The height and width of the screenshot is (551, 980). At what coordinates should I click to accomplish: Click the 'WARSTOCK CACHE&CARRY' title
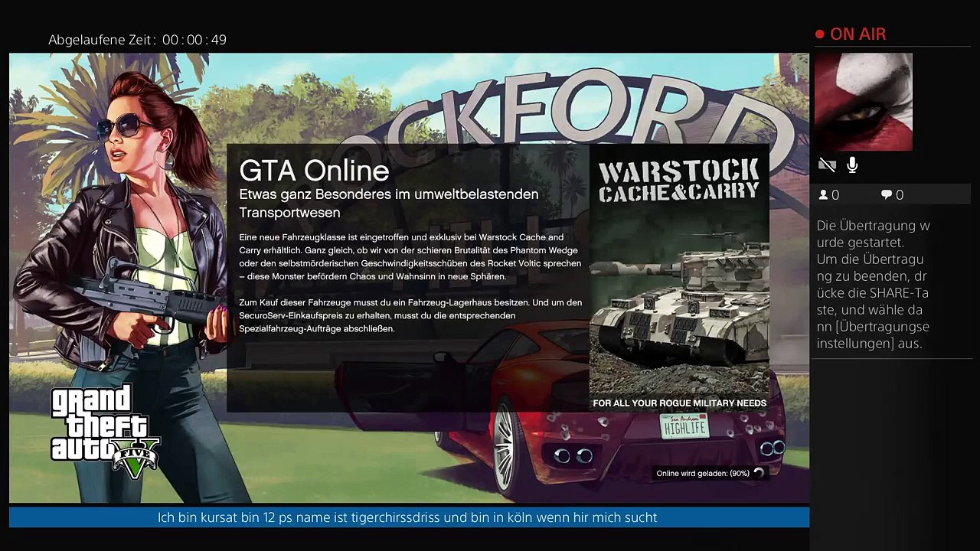pos(679,181)
